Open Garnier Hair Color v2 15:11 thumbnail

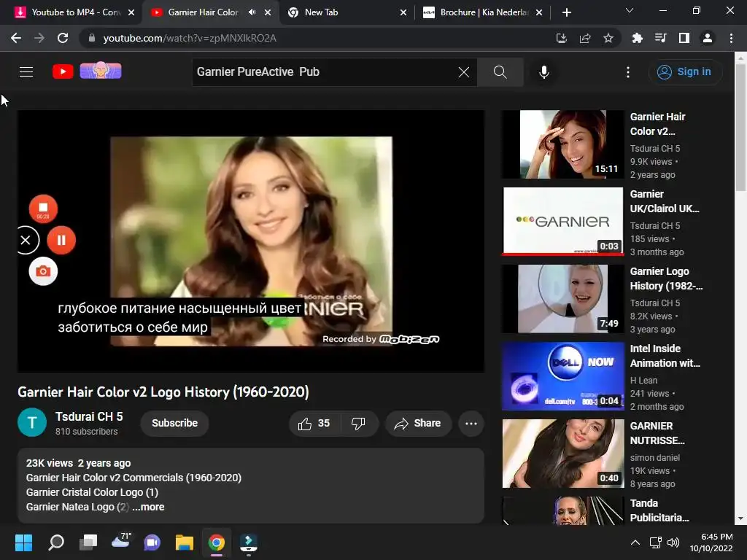point(563,144)
